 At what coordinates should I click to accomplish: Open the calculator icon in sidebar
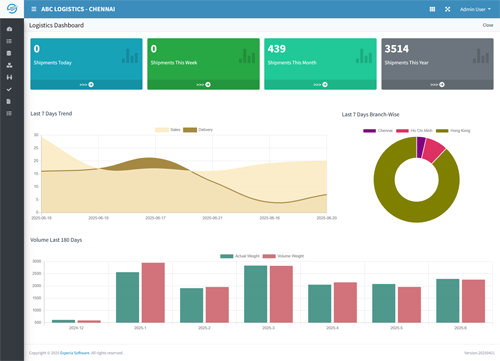(x=9, y=53)
